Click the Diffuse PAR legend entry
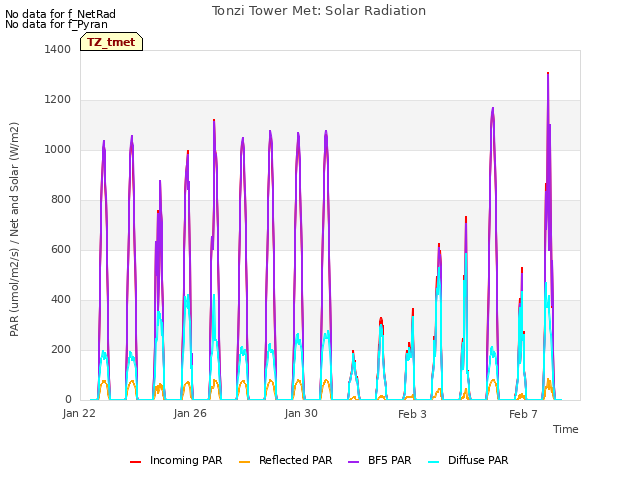Viewport: 640px width, 480px height. (x=468, y=460)
